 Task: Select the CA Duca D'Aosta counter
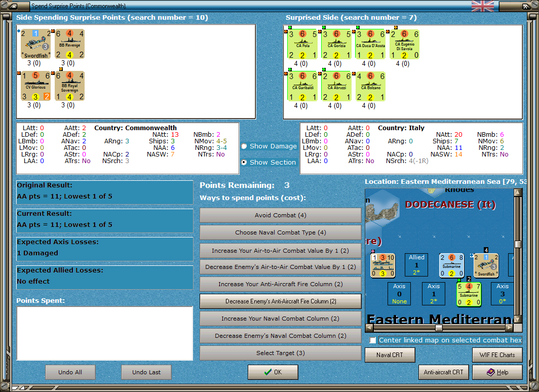point(371,45)
